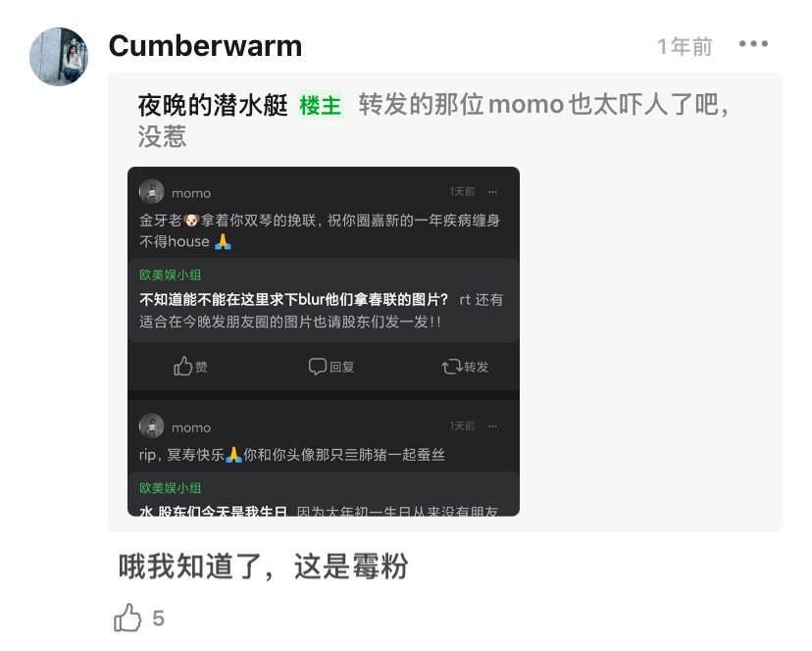Viewport: 812px width, 651px height.
Task: Open first momo post's ellipsis menu
Action: coord(492,191)
